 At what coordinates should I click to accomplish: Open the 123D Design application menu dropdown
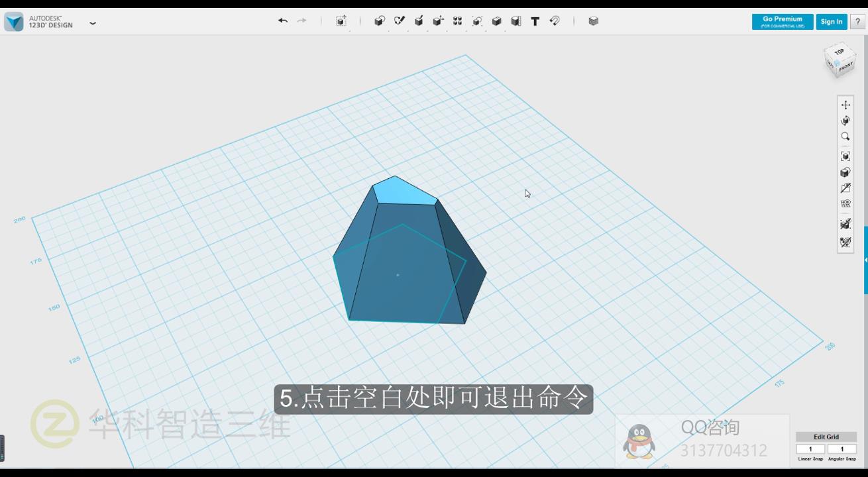pos(92,23)
